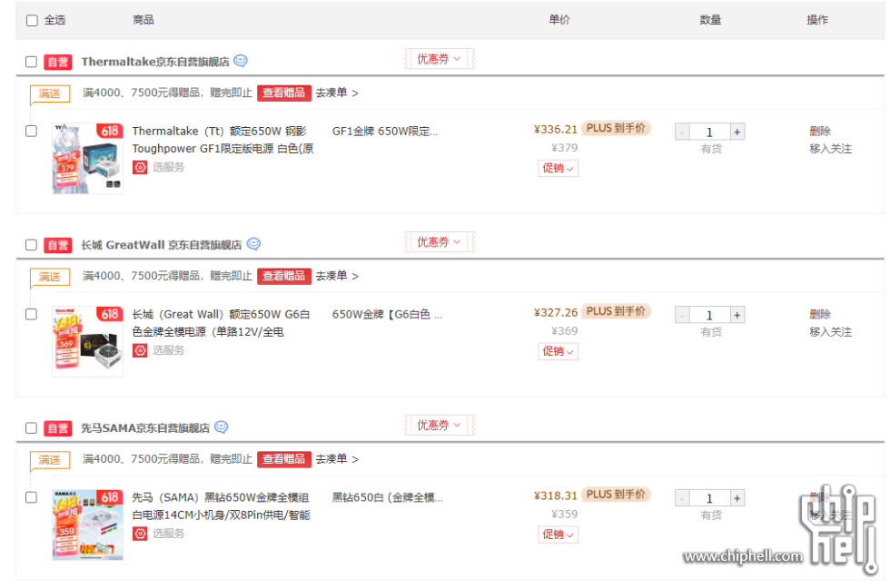890x588 pixels.
Task: Move Thermaltake item to 关注 list
Action: [830, 149]
